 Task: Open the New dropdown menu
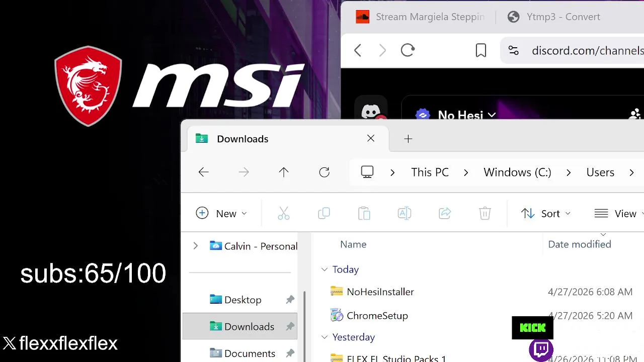point(221,214)
